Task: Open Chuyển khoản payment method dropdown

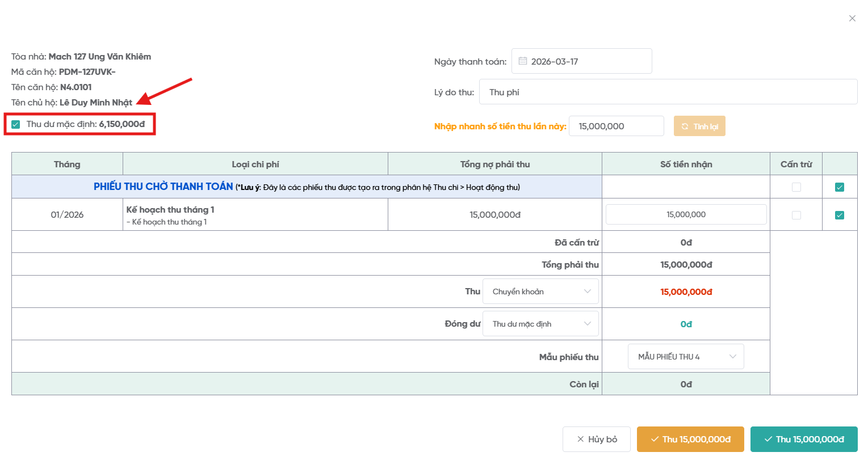Action: tap(540, 291)
